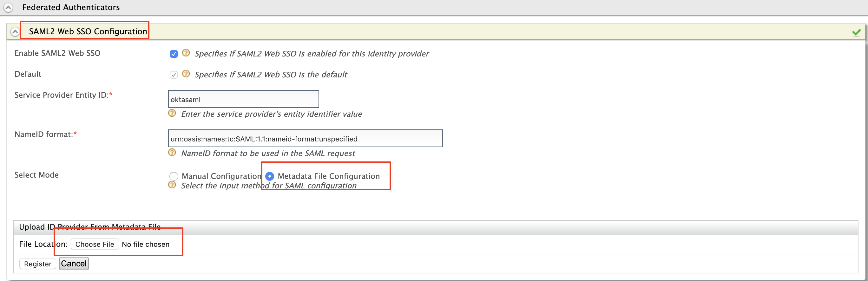Collapse SAML2 Web SSO Configuration chevron icon
Viewport: 868px width, 281px height.
[15, 32]
